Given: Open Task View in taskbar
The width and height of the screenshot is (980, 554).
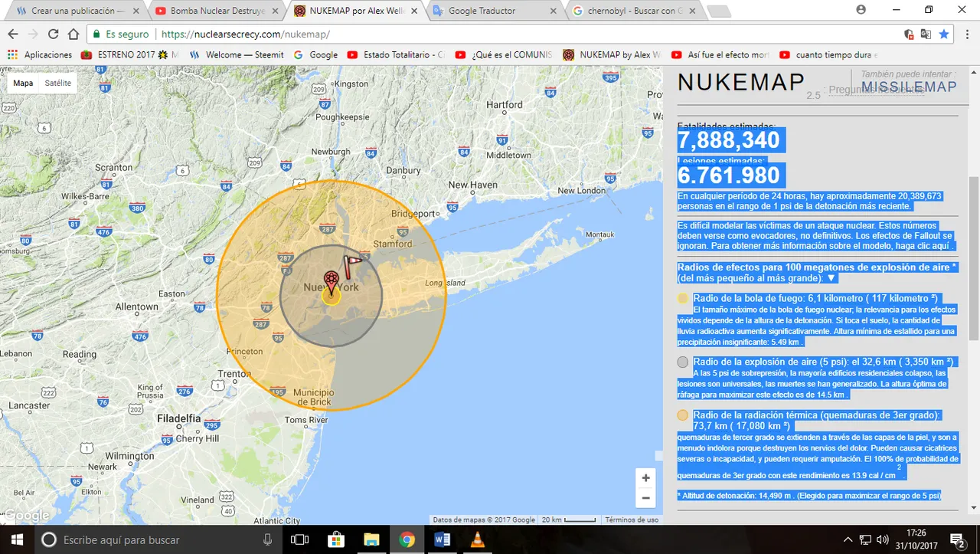Looking at the screenshot, I should (x=300, y=539).
